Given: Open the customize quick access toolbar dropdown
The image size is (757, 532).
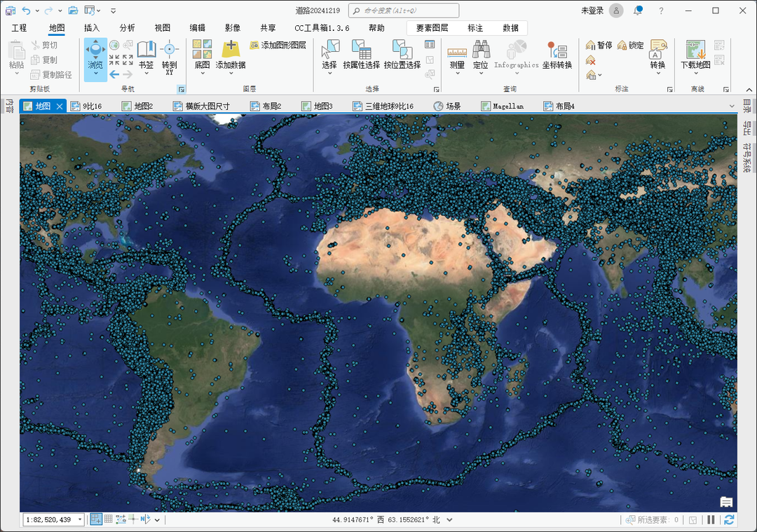Looking at the screenshot, I should (113, 11).
